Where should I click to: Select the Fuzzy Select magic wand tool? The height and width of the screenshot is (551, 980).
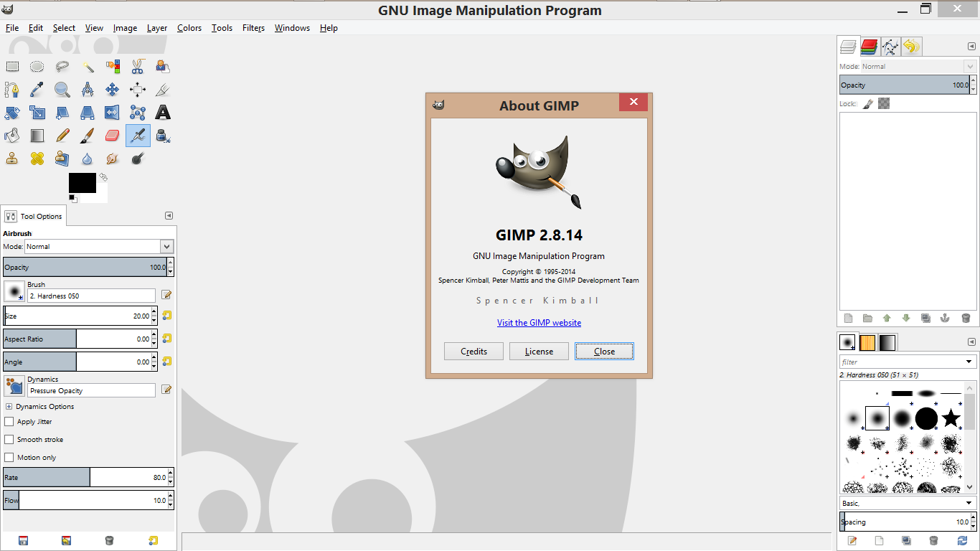pyautogui.click(x=88, y=67)
